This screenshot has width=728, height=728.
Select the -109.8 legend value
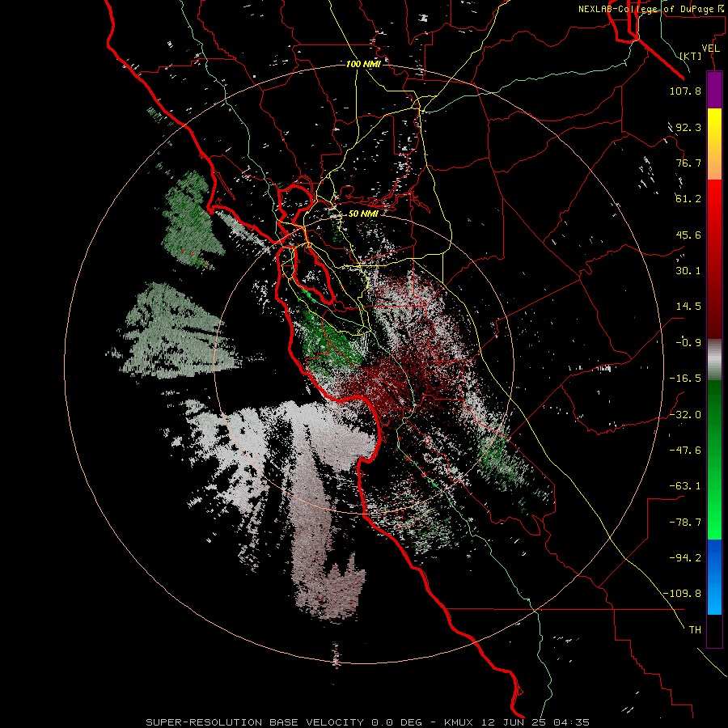pyautogui.click(x=683, y=594)
